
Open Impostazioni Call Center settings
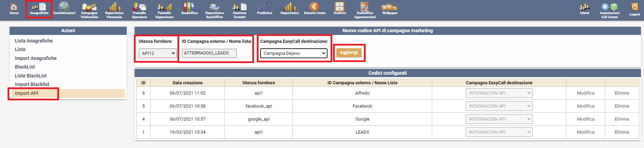pos(609,10)
